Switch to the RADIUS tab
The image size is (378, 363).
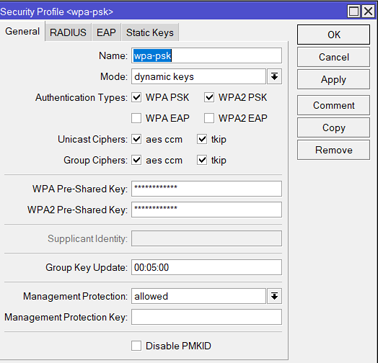68,32
